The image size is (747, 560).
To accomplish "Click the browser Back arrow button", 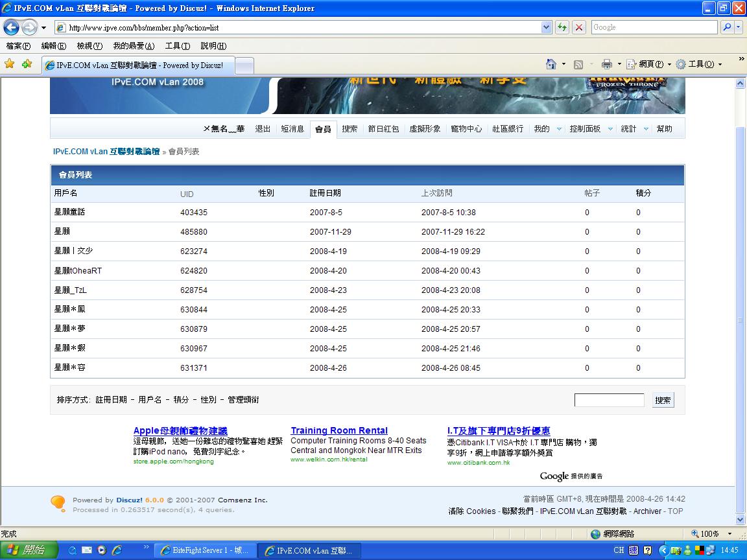I will click(12, 27).
